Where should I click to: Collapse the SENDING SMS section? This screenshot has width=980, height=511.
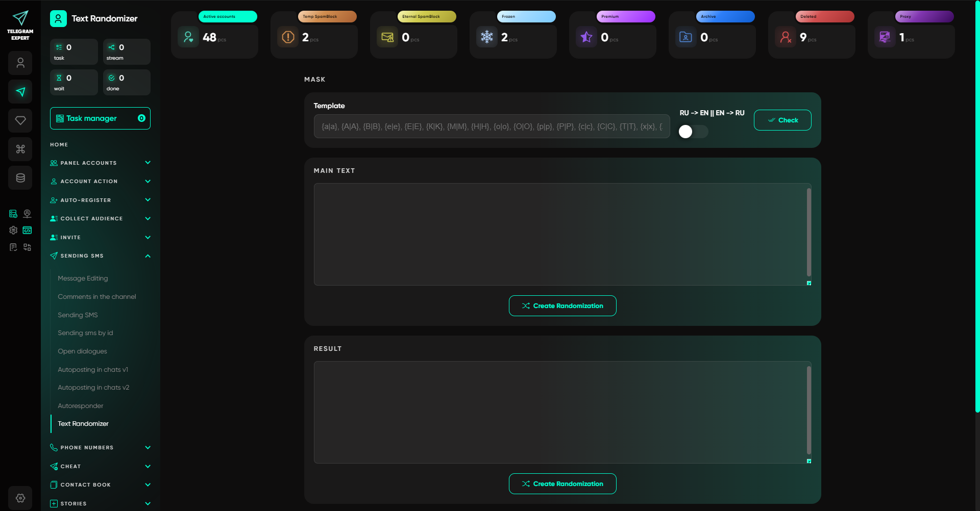tap(100, 256)
